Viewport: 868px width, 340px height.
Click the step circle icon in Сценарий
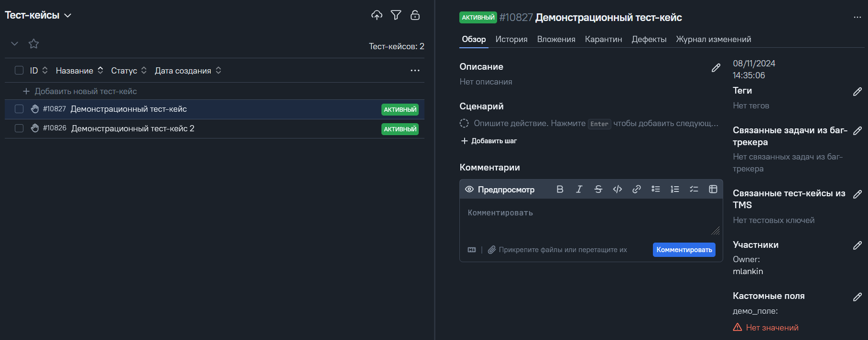click(464, 123)
